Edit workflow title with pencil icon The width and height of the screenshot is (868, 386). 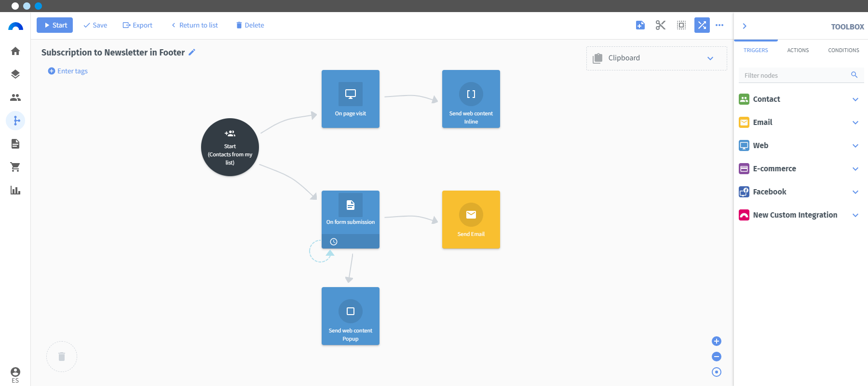[192, 52]
